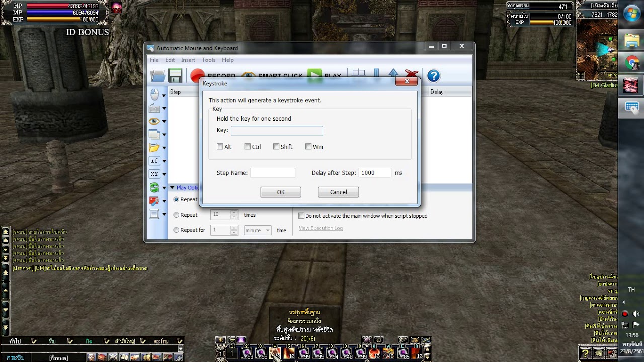Screen dimensions: 644x362
Task: Expand the eye detect dropdown arrow
Action: click(x=164, y=121)
